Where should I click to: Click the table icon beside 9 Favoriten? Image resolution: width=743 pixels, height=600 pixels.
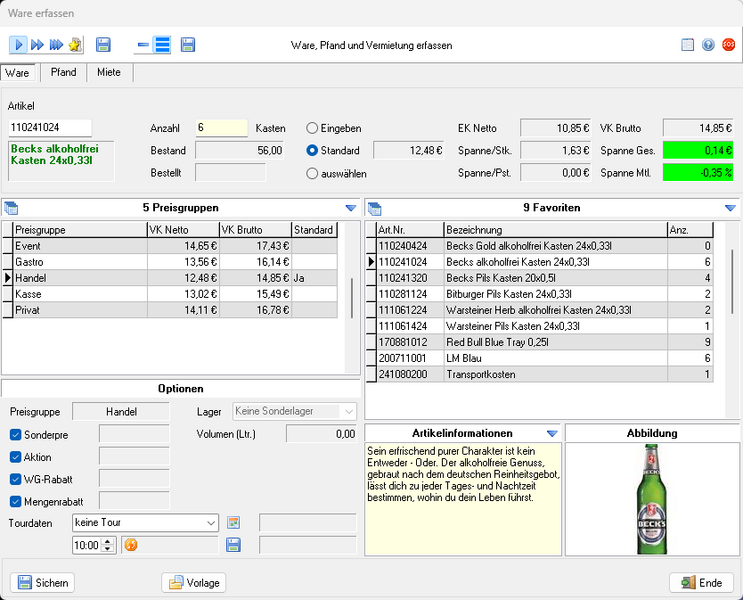374,208
